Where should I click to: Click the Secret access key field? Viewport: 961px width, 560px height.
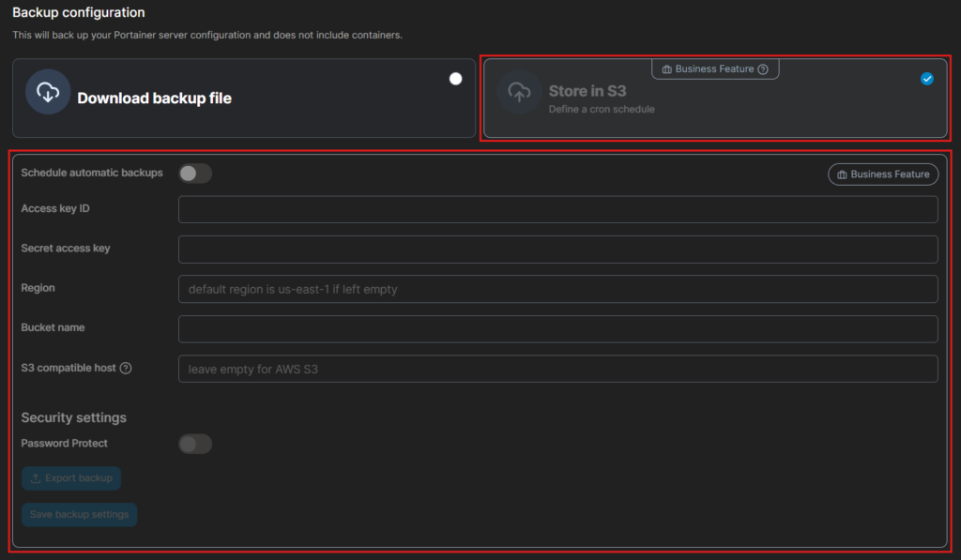click(557, 250)
